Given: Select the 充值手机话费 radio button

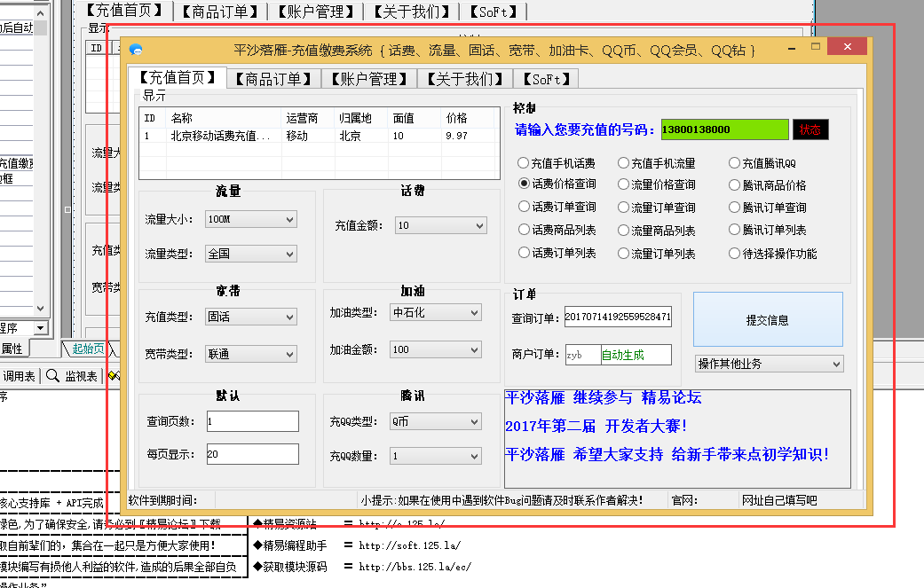Looking at the screenshot, I should (x=524, y=162).
